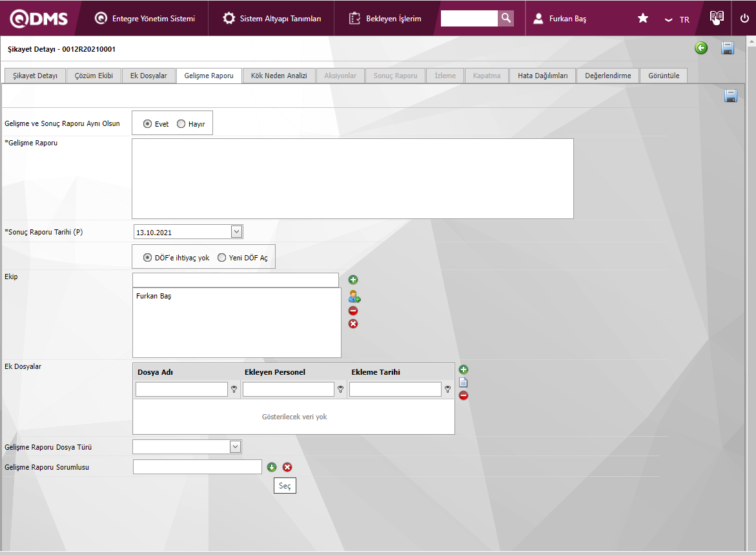756x555 pixels.
Task: Select Furkan Baş in Ekip list
Action: pyautogui.click(x=153, y=296)
